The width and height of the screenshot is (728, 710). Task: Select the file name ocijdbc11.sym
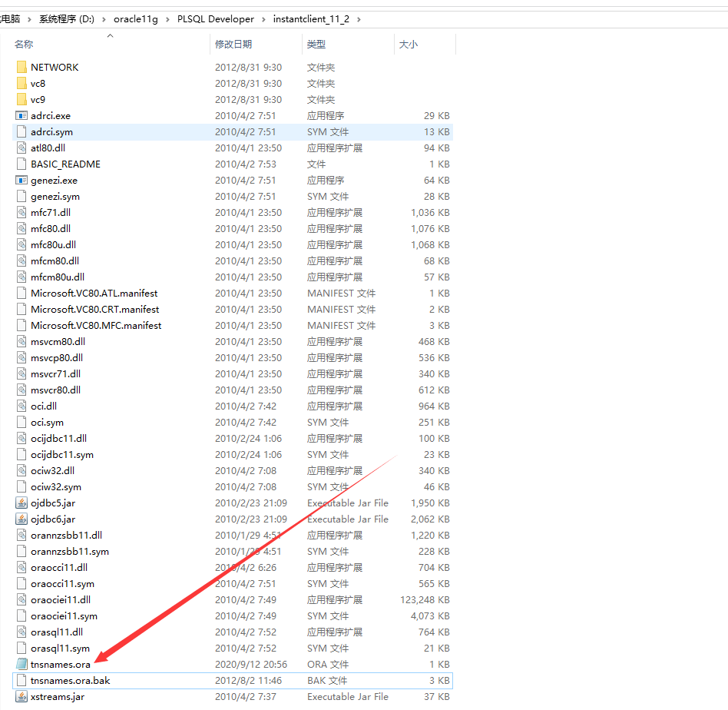[x=62, y=454]
